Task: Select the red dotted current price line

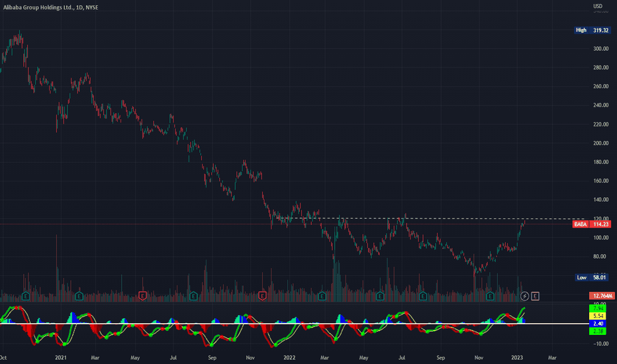Action: [x=285, y=224]
